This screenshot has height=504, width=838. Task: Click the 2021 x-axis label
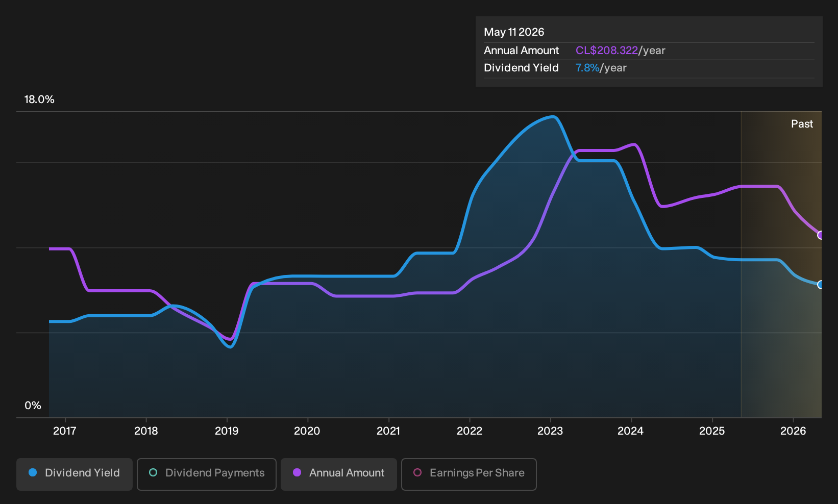click(388, 431)
